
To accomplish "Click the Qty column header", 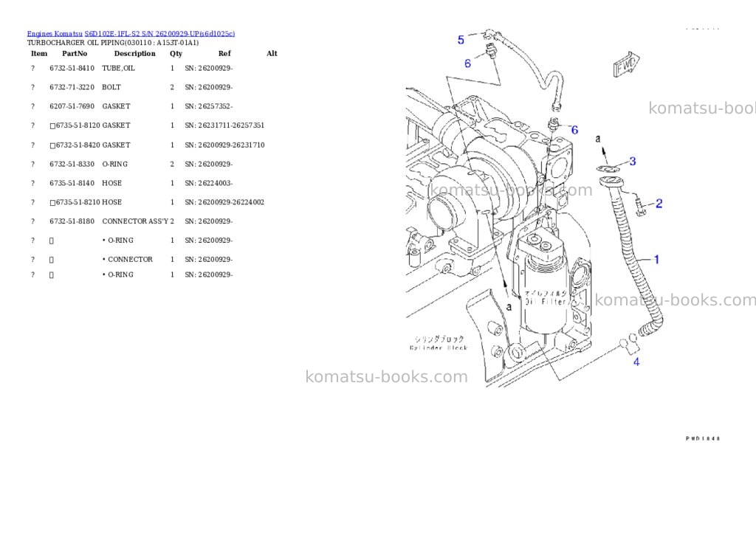I will tap(176, 53).
